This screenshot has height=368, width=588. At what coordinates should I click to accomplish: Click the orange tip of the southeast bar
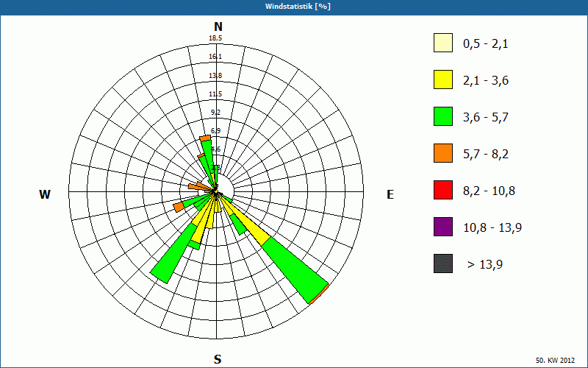point(318,294)
